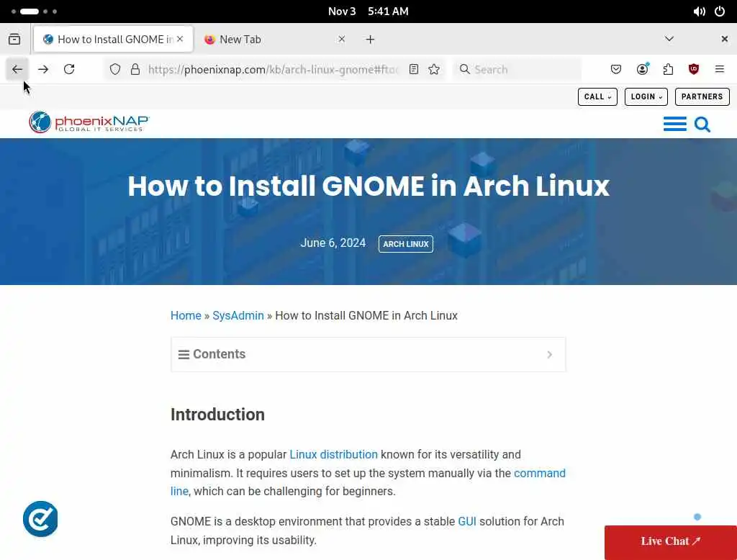The image size is (737, 560).
Task: Expand the list all tabs chevron
Action: (669, 39)
